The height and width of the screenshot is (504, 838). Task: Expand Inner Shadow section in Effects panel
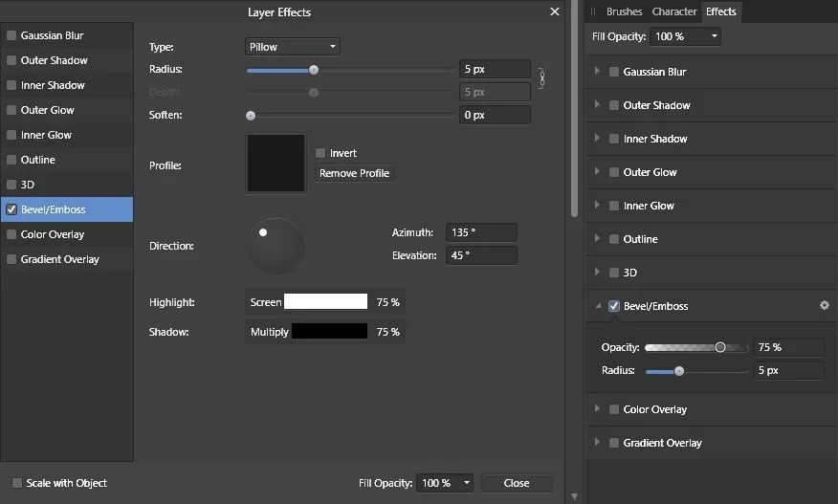[x=597, y=138]
